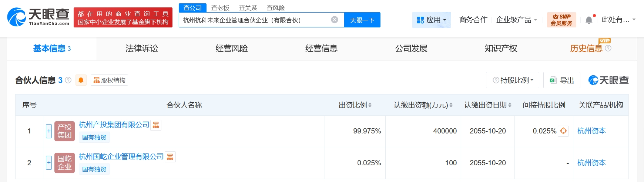Viewport: 644px width, 182px height.
Task: Open the 持股比例 dropdown
Action: [513, 80]
